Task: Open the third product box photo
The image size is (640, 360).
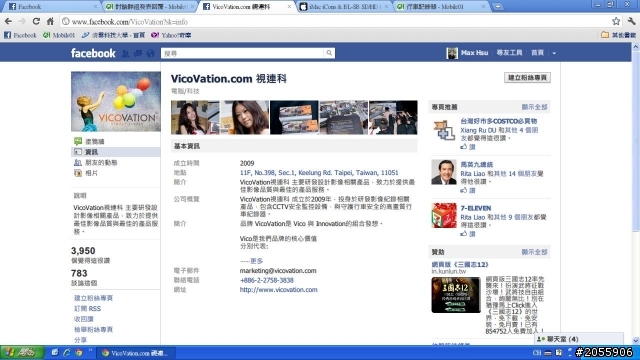Action: [x=294, y=118]
